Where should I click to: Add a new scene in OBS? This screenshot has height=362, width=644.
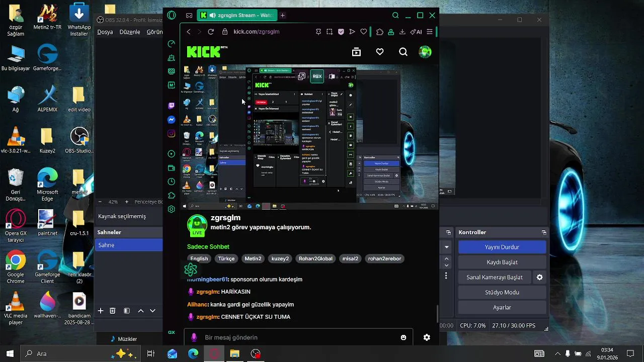point(101,311)
